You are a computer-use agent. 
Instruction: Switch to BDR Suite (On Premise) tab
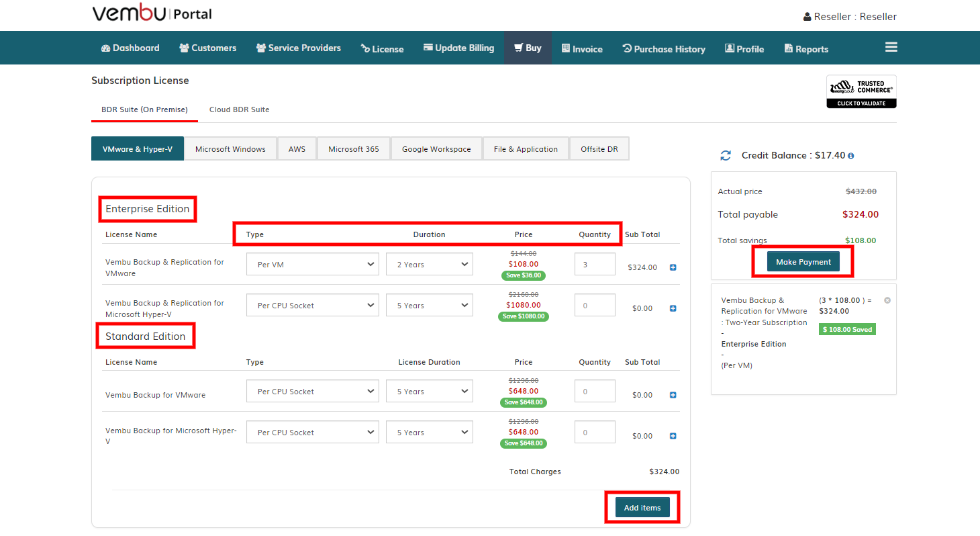click(x=144, y=109)
